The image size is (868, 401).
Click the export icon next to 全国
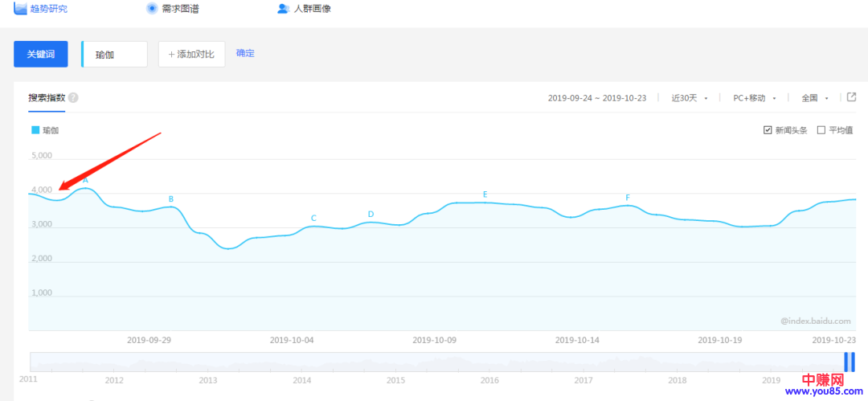[x=851, y=97]
